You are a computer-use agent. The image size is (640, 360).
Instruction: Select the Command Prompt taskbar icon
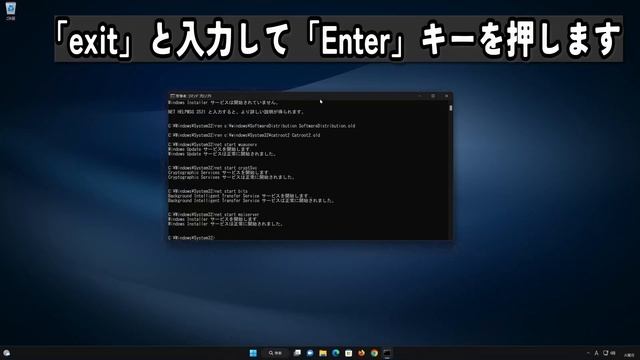387,353
